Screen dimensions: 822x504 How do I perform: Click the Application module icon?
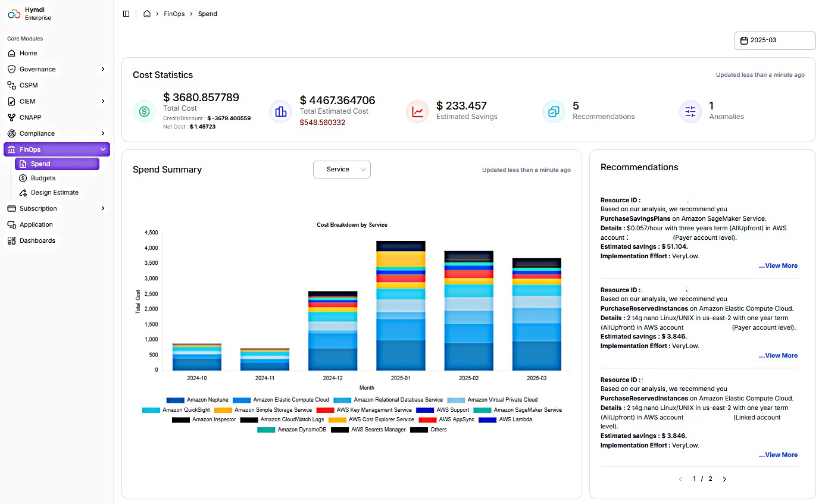pos(11,224)
